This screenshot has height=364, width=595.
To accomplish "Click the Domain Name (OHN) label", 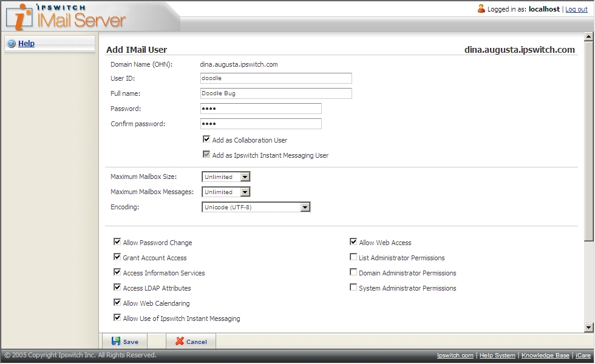I will coord(141,64).
